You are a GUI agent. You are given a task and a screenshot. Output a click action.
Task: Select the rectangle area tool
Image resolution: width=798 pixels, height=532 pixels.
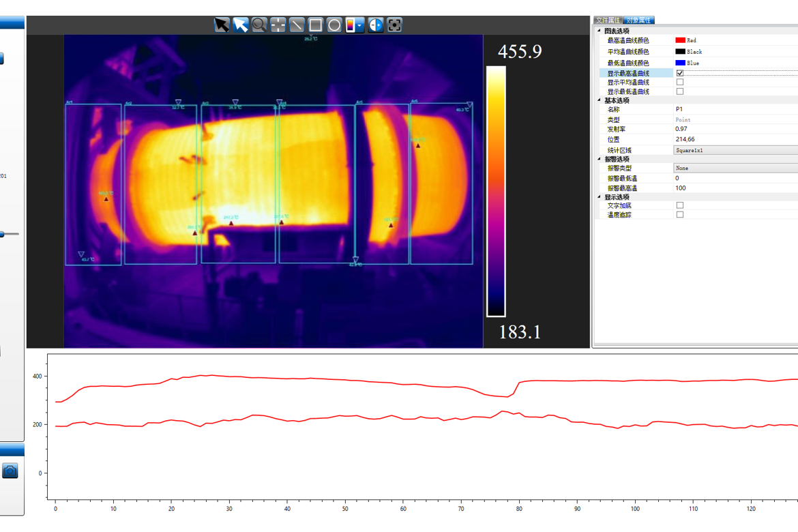(315, 25)
